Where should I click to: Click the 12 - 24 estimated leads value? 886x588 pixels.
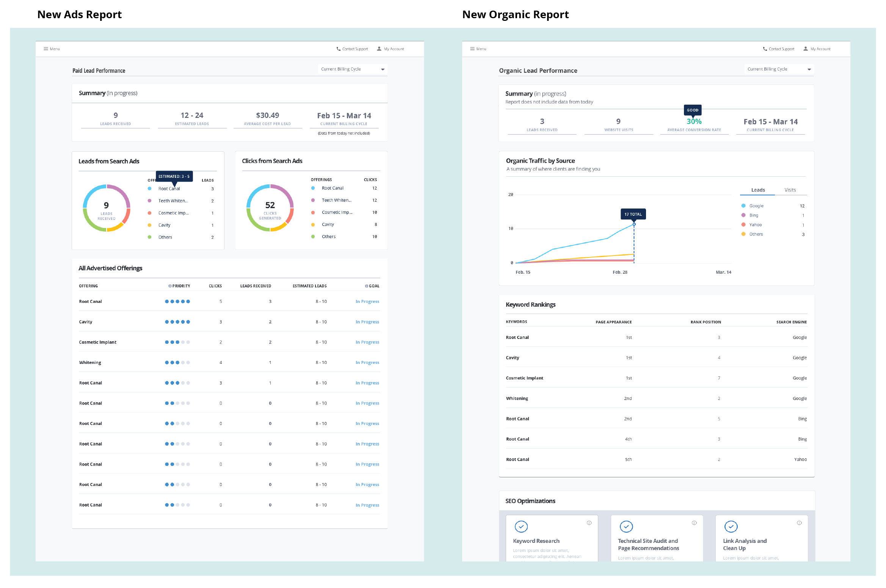tap(192, 115)
